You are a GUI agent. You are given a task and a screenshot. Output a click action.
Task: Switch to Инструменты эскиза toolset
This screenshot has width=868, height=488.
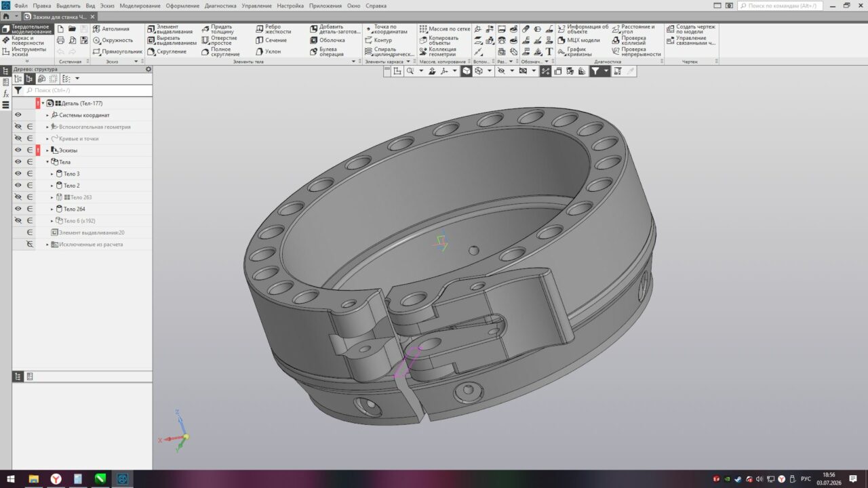tap(26, 52)
